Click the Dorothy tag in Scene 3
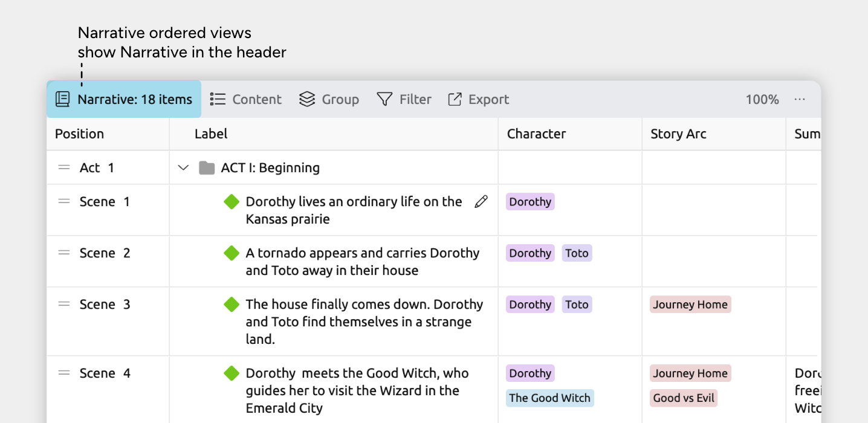Screen dimensions: 868x423 (530, 305)
